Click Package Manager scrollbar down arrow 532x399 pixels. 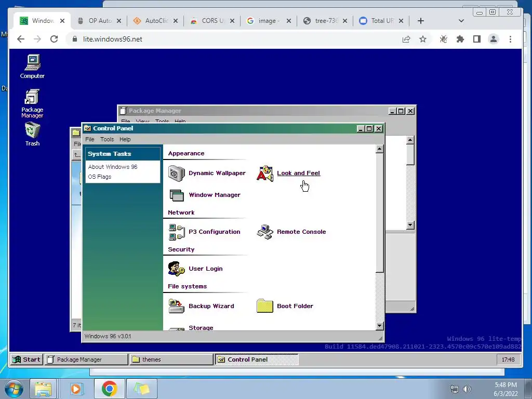pyautogui.click(x=410, y=225)
